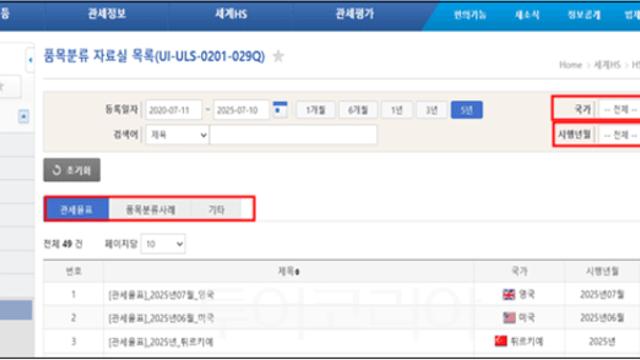The image size is (640, 360).
Task: Open the 페이지당 10 dropdown
Action: tap(163, 244)
